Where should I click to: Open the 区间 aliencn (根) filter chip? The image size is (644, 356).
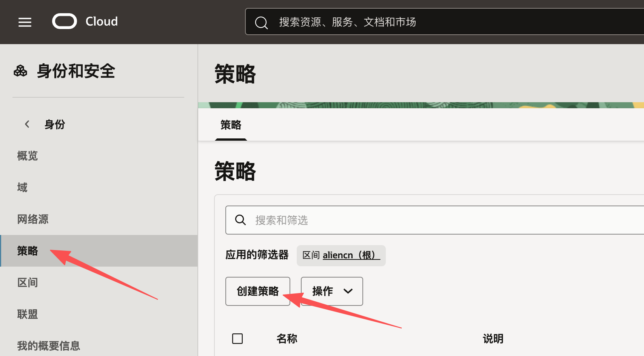click(x=341, y=255)
